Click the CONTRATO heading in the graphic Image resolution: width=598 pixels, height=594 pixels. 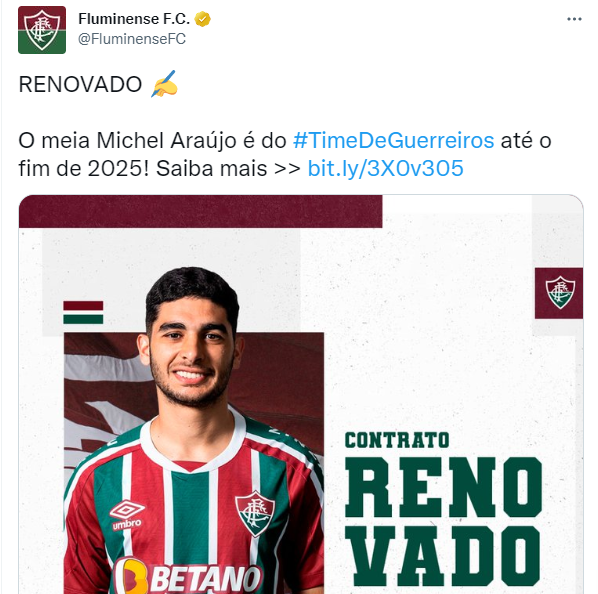click(397, 440)
